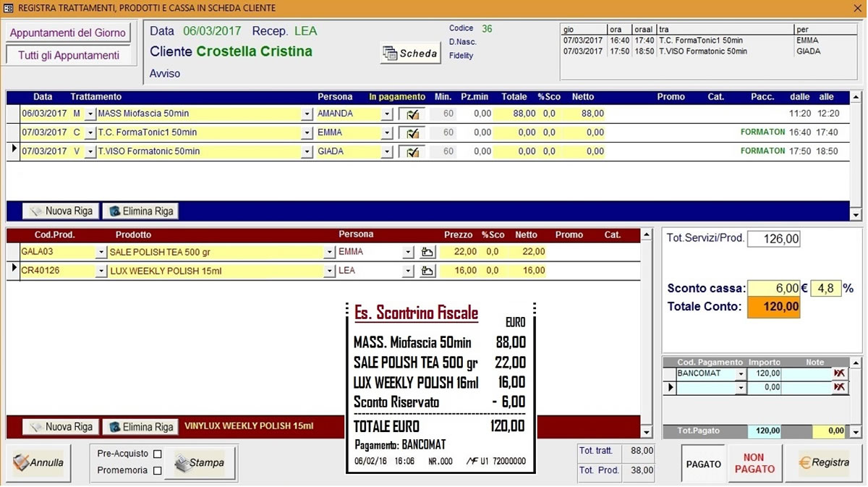This screenshot has width=868, height=487.
Task: Open the GALA03 product code dropdown
Action: coord(101,252)
